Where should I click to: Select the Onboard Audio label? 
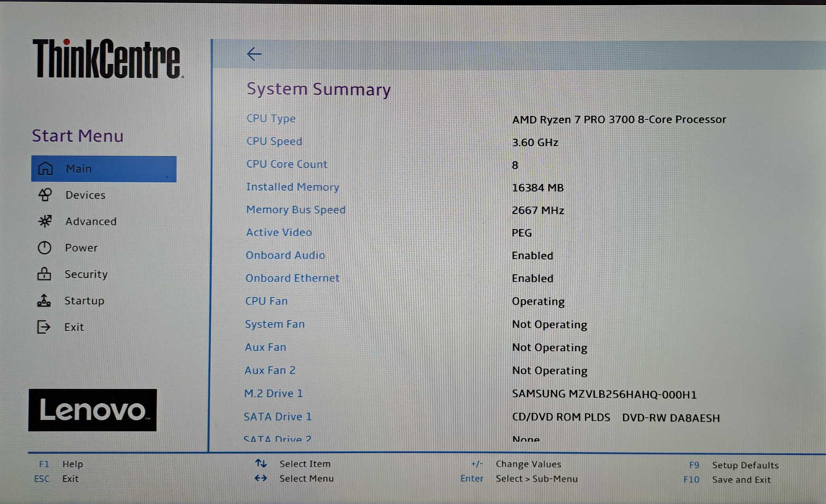pos(285,255)
